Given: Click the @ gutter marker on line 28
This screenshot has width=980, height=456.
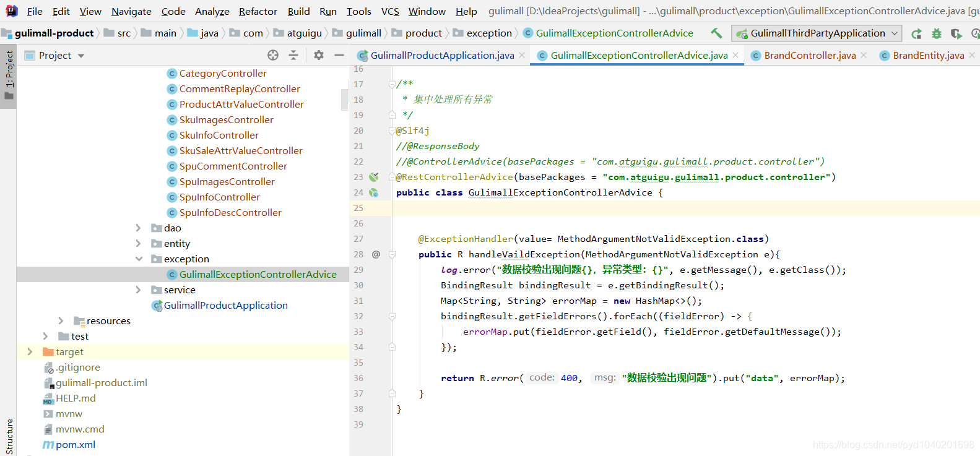Looking at the screenshot, I should [376, 254].
